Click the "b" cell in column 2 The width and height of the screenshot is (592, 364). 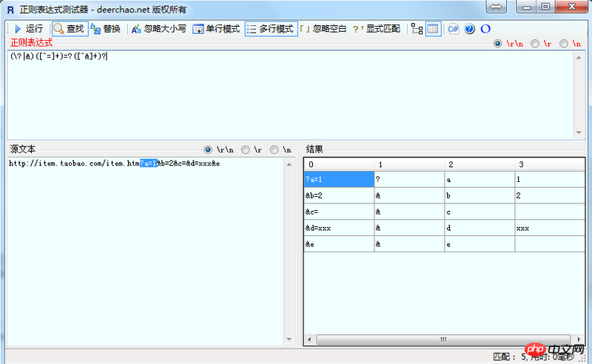point(480,195)
